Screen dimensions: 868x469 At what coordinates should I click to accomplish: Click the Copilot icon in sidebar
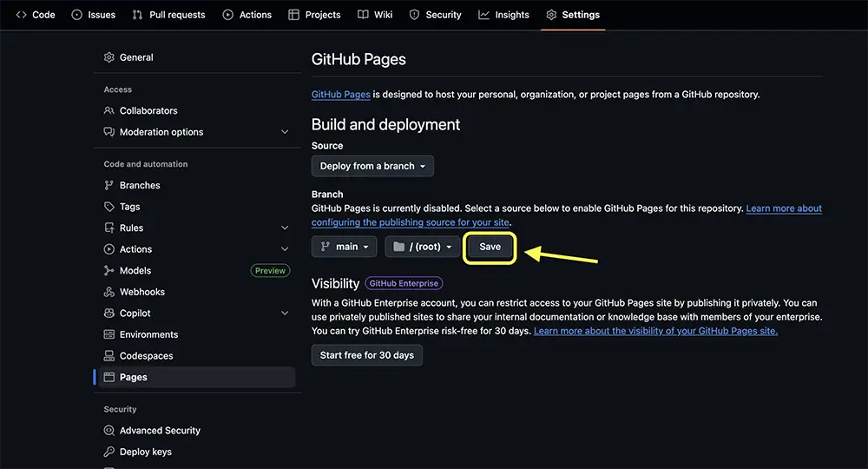coord(109,314)
